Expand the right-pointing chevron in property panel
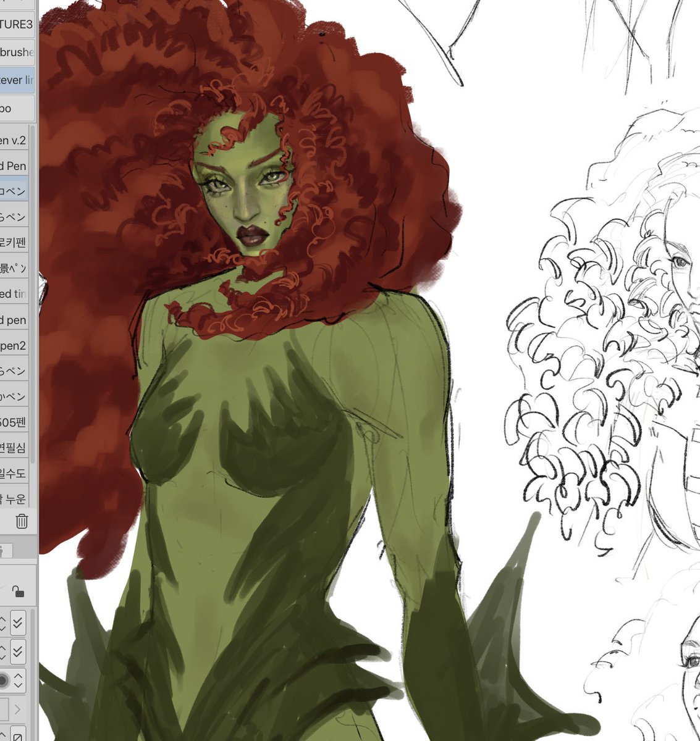700x741 pixels. pyautogui.click(x=18, y=709)
